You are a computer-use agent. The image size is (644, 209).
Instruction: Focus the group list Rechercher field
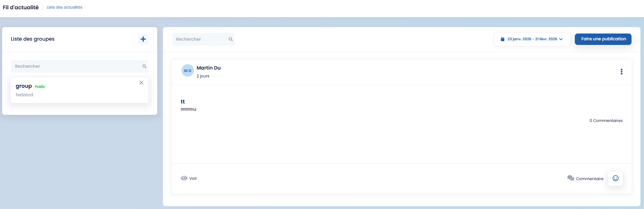pyautogui.click(x=77, y=66)
